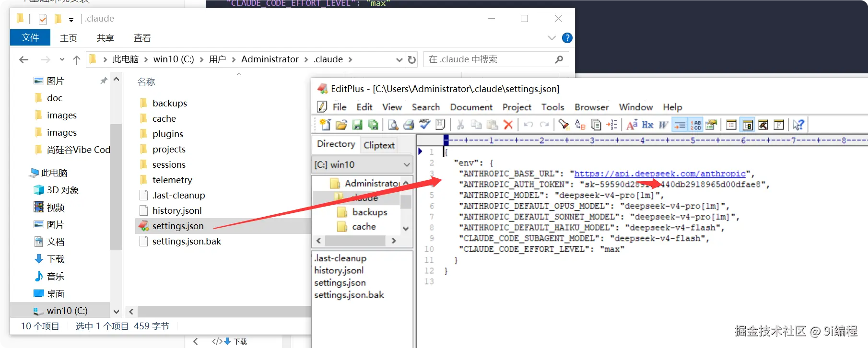Image resolution: width=868 pixels, height=348 pixels.
Task: Click the blue help icon in Explorer ribbon
Action: (x=567, y=38)
